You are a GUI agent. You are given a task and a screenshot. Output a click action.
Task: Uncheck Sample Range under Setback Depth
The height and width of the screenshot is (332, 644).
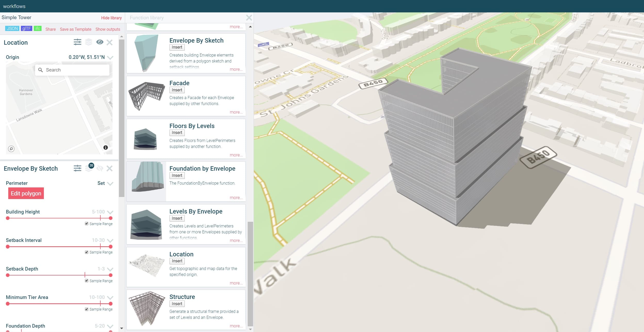coord(87,281)
